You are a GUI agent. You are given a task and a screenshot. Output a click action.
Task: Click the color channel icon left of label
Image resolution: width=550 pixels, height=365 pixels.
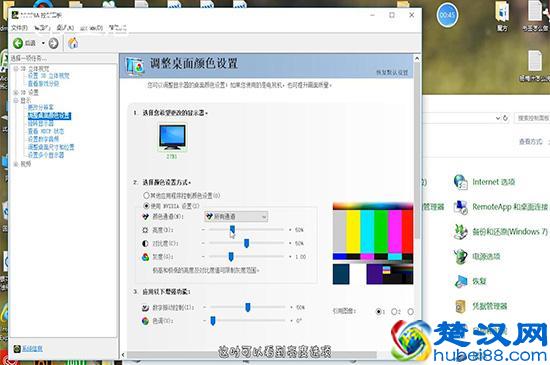145,217
